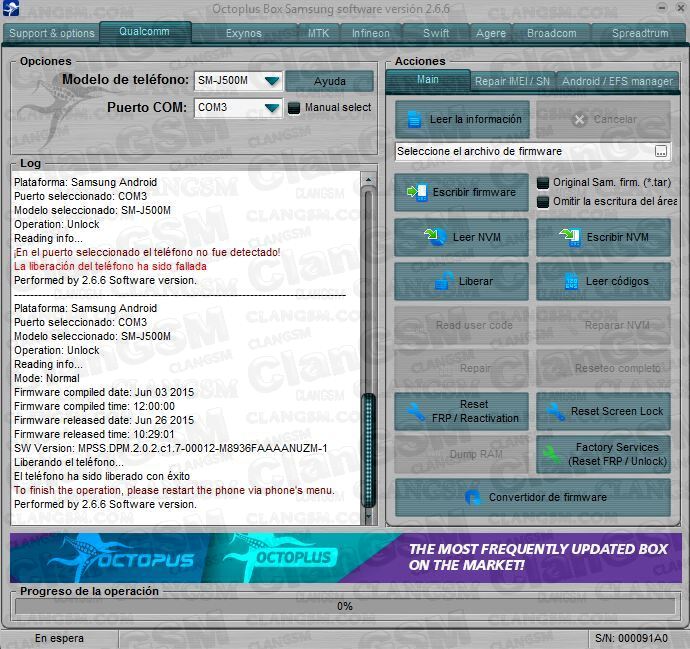Enable the Manual select checkbox
Viewport: 690px width, 649px height.
tap(294, 108)
